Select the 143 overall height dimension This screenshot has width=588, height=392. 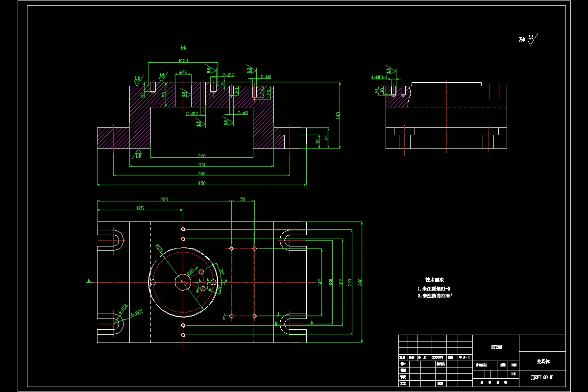338,115
